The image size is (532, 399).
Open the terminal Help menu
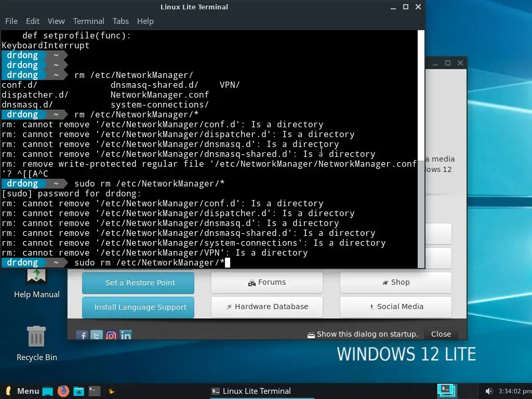[x=145, y=21]
